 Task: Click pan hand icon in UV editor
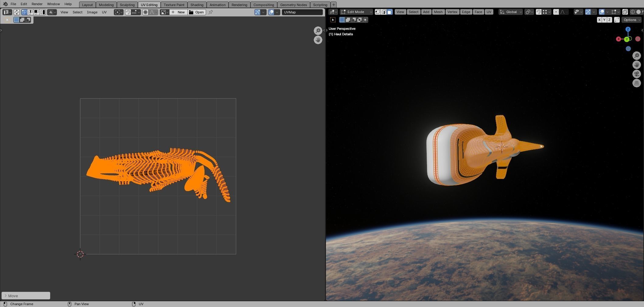pos(318,40)
